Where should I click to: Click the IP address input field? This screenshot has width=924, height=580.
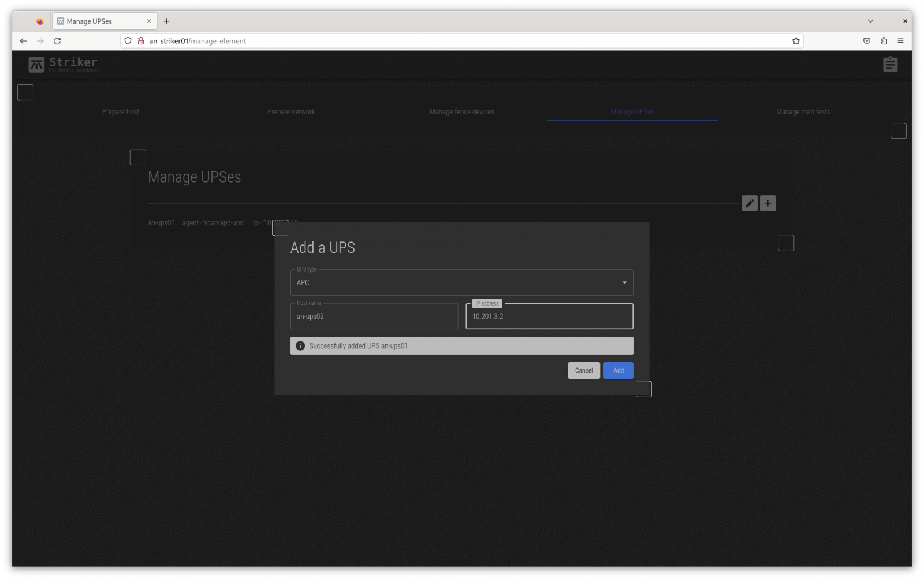coord(549,317)
